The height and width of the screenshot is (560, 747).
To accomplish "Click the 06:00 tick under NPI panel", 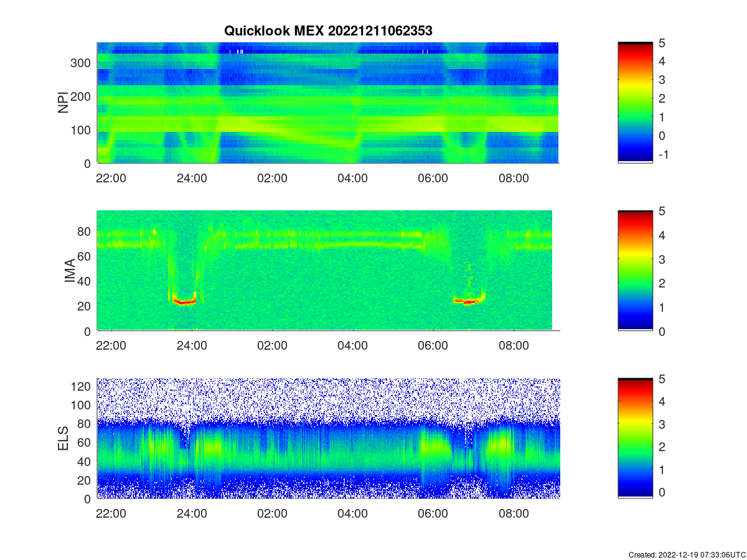I will click(x=433, y=178).
